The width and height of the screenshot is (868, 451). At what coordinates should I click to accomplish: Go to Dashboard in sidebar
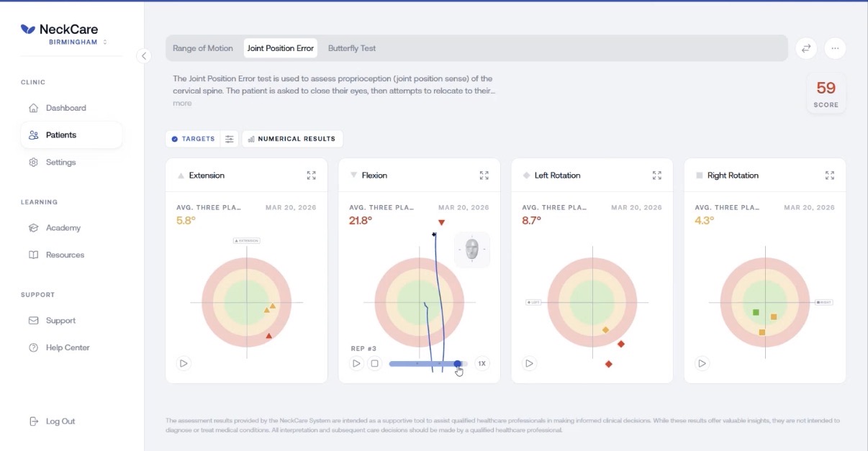(x=65, y=108)
